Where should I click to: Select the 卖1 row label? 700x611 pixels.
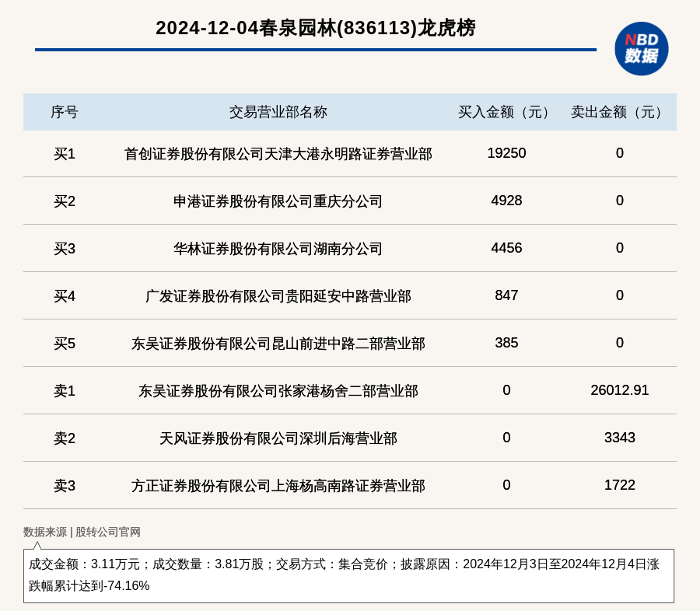[x=65, y=391]
